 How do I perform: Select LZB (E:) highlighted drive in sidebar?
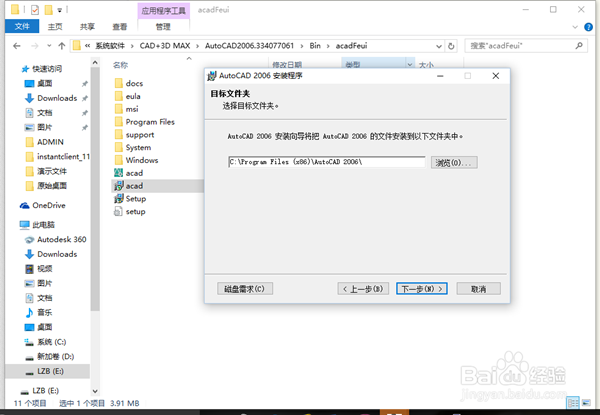pos(47,371)
